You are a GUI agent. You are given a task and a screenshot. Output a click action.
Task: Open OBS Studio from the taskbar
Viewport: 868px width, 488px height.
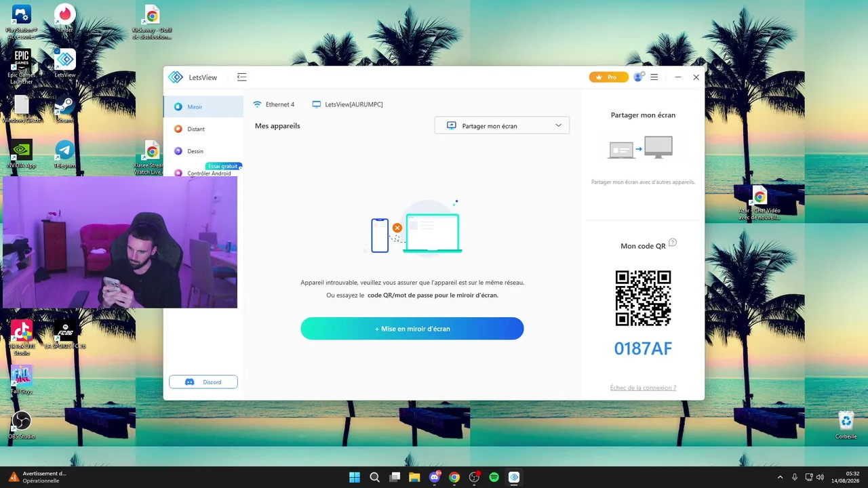(474, 477)
